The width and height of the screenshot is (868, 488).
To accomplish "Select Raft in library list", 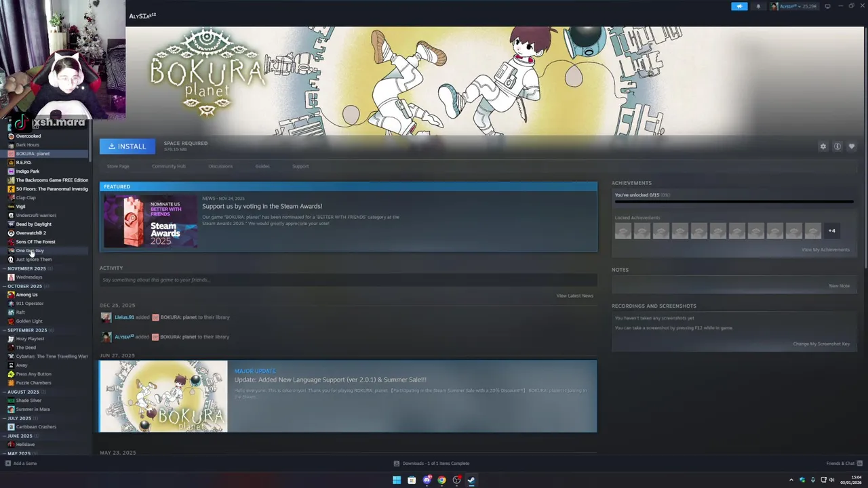I will click(x=20, y=312).
